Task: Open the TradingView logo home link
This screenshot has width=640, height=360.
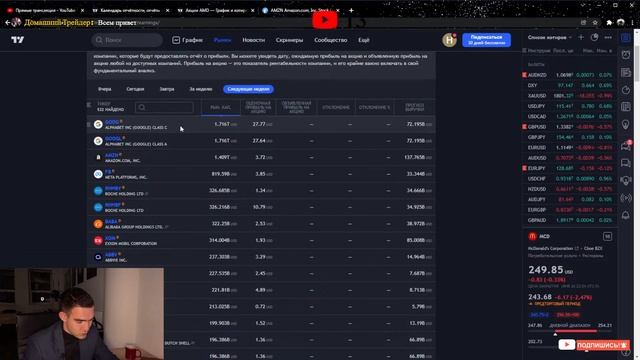Action: 18,40
